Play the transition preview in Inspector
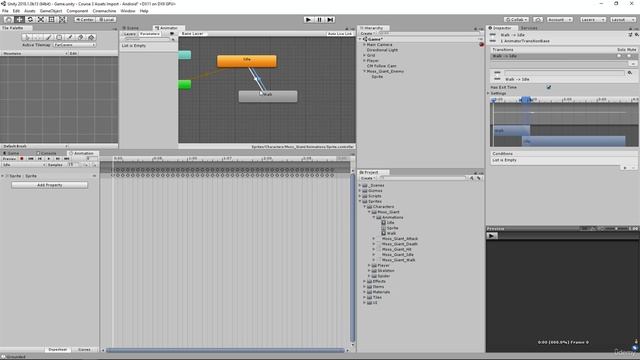Viewport: 640px width, 360px height. (x=492, y=236)
